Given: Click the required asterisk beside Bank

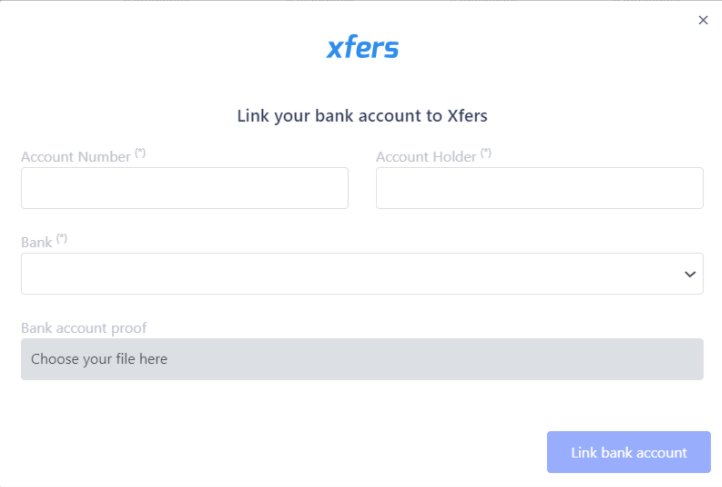Looking at the screenshot, I should (62, 239).
